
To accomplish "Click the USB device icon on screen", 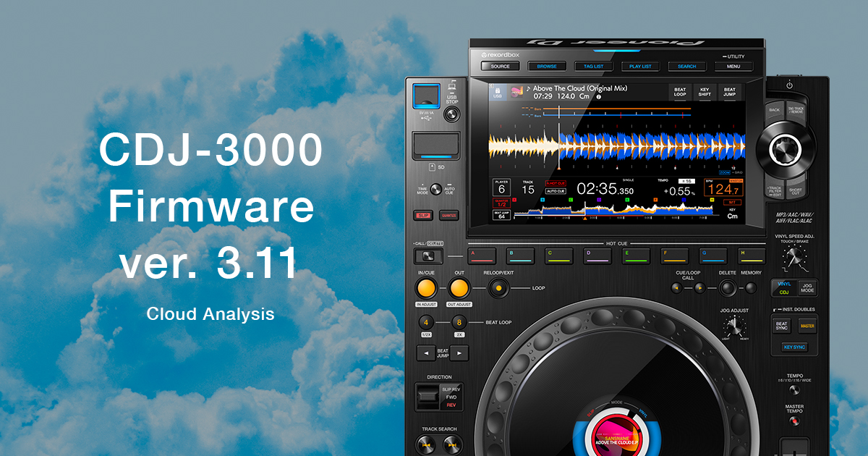I will 498,93.
